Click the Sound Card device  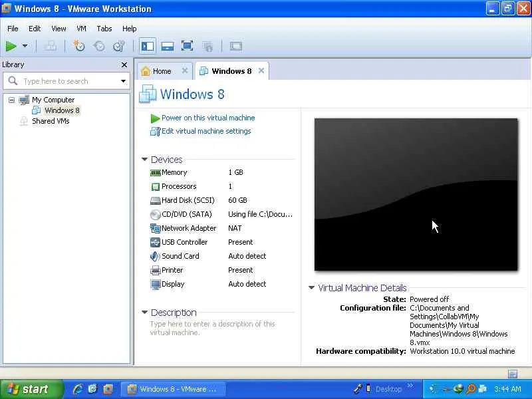point(180,256)
